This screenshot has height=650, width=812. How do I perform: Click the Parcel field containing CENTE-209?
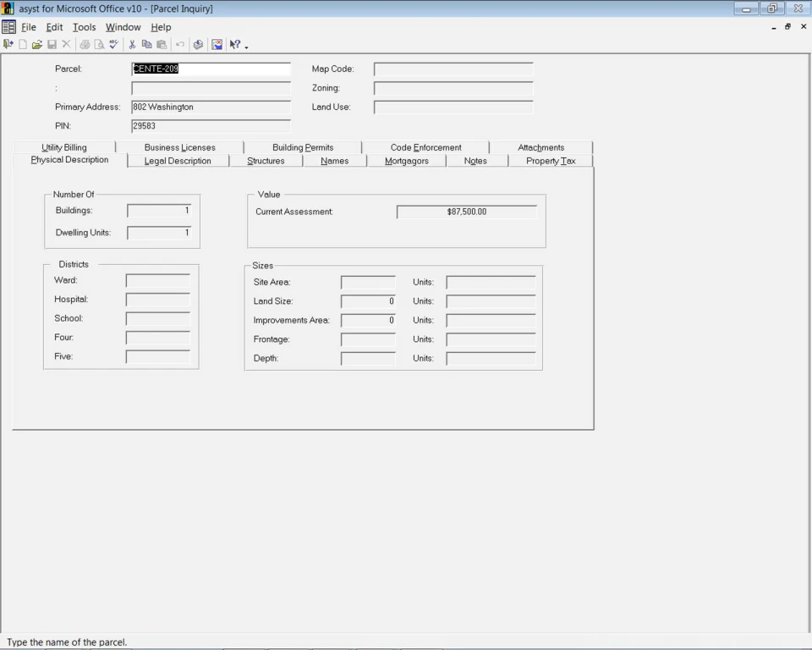211,69
